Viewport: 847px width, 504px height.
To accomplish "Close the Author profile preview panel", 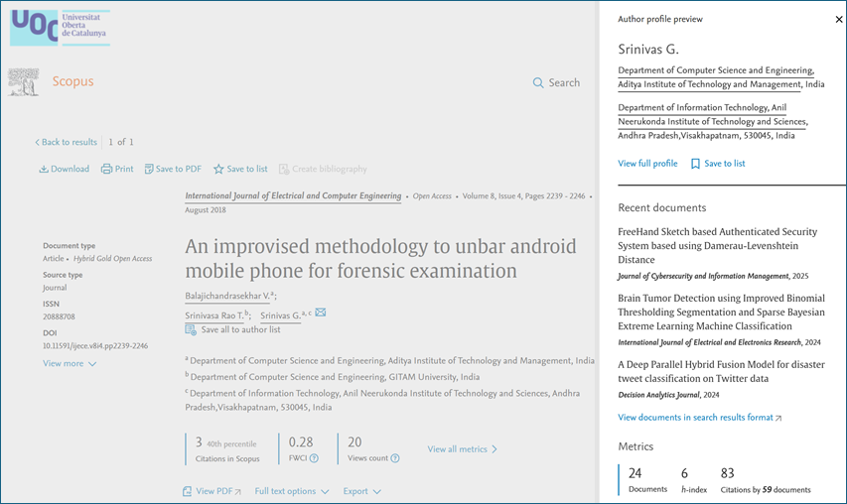I will 838,19.
